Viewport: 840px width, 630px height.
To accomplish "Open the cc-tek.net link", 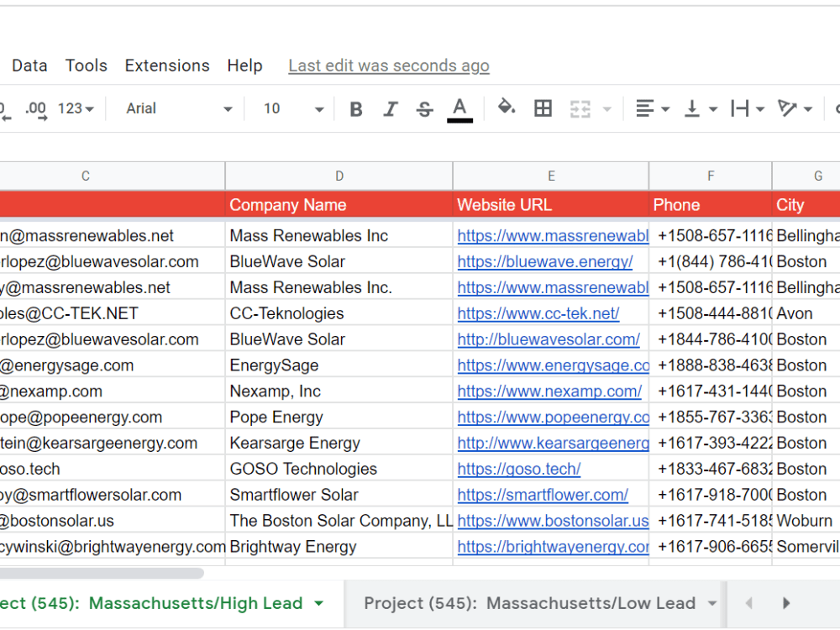I will tap(538, 313).
